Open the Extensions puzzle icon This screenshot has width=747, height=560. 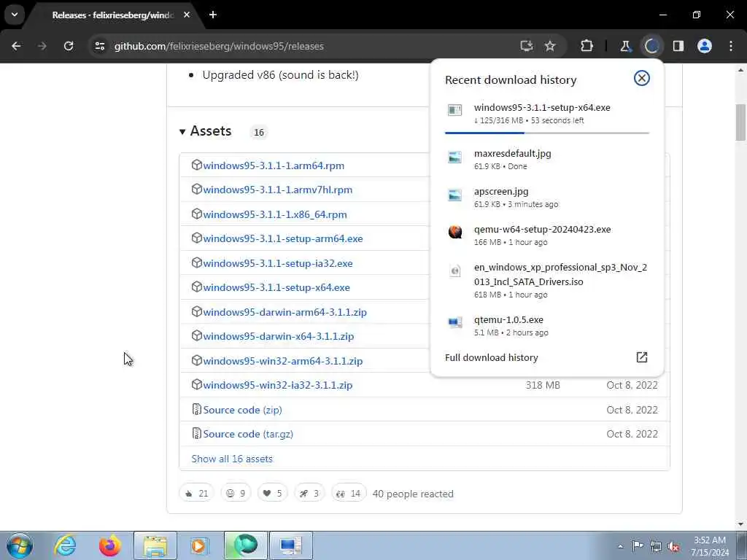(x=587, y=46)
